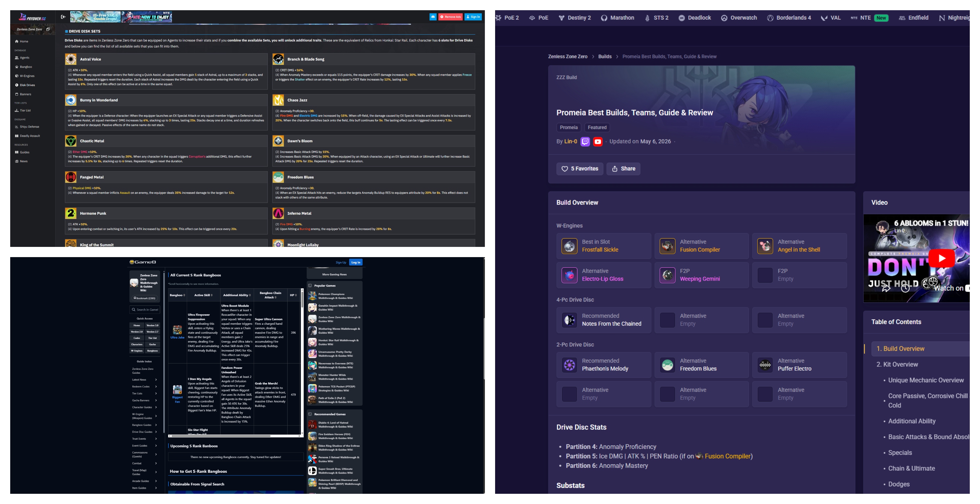The width and height of the screenshot is (980, 504).
Task: Click the Bookmark (2395) toggle on Game8
Action: [x=144, y=298]
